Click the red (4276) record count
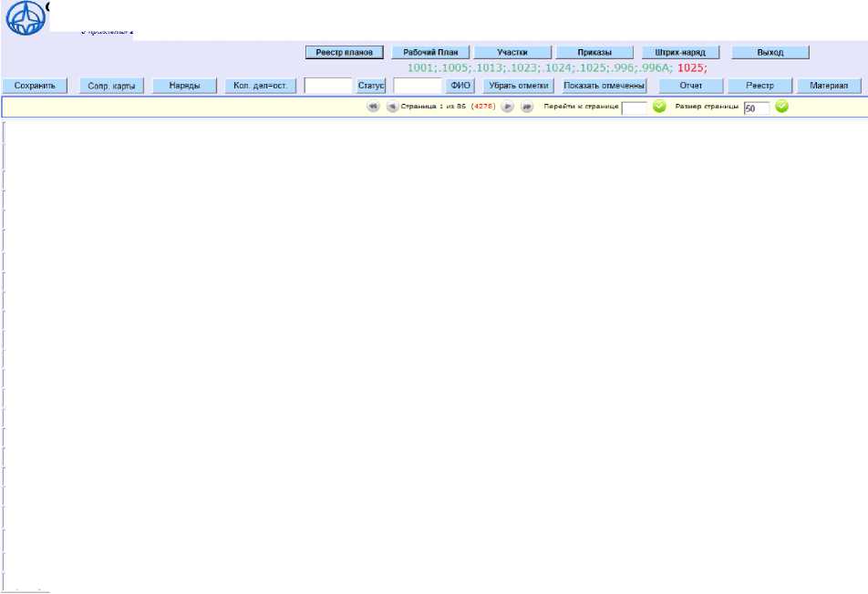 [x=483, y=107]
